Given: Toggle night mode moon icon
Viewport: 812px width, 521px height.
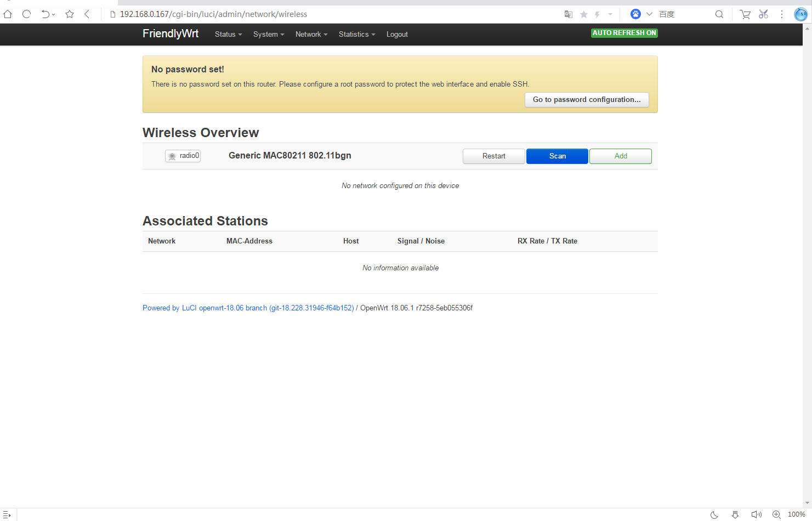Looking at the screenshot, I should pos(714,514).
